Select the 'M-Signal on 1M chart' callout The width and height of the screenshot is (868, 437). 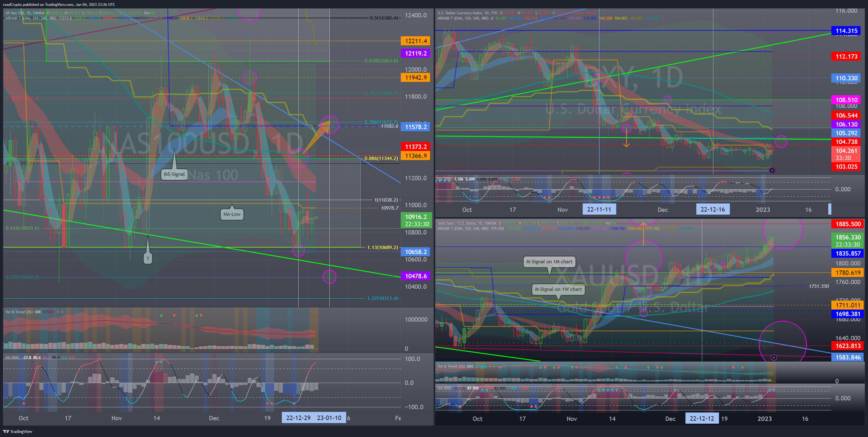[549, 261]
